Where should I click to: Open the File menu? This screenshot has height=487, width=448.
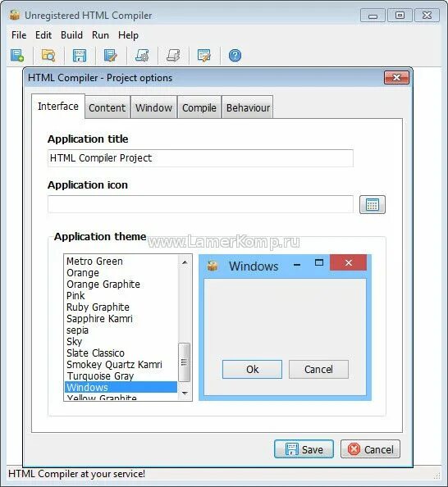click(19, 35)
